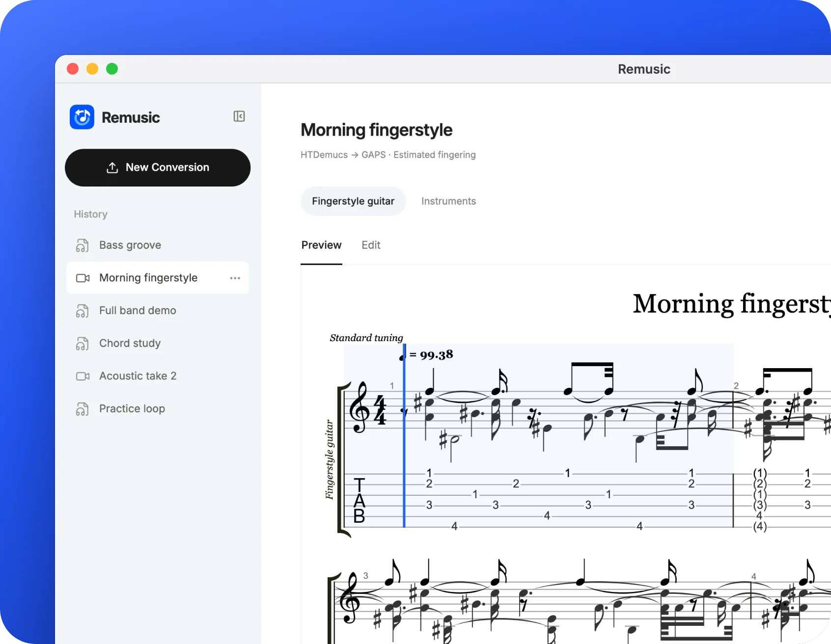Click the New Conversion button
Image resolution: width=831 pixels, height=644 pixels.
pyautogui.click(x=158, y=167)
